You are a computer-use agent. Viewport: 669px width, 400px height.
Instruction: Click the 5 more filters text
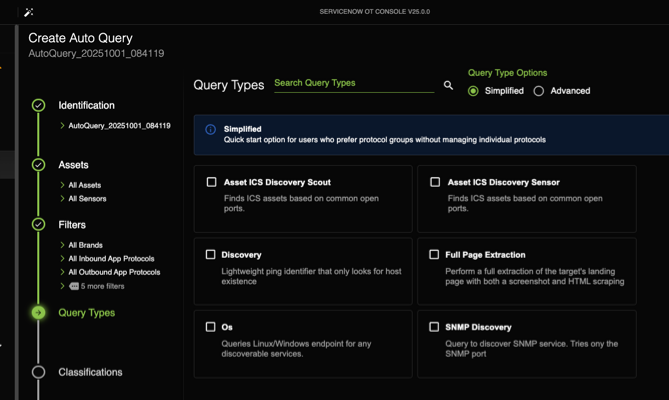(103, 286)
